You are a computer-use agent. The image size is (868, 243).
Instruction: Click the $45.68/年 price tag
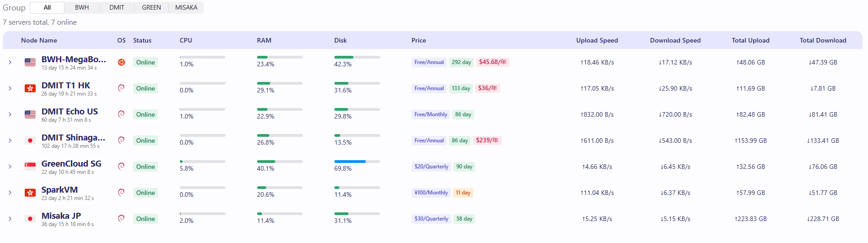(493, 62)
